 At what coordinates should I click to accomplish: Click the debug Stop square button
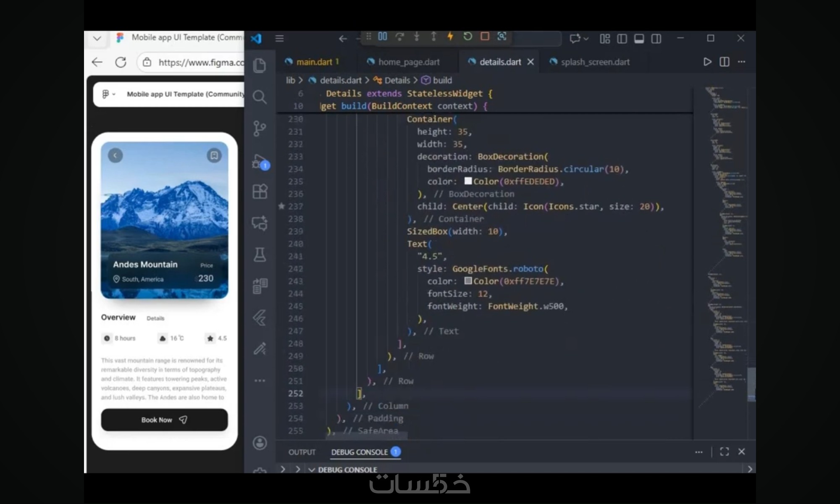tap(485, 37)
